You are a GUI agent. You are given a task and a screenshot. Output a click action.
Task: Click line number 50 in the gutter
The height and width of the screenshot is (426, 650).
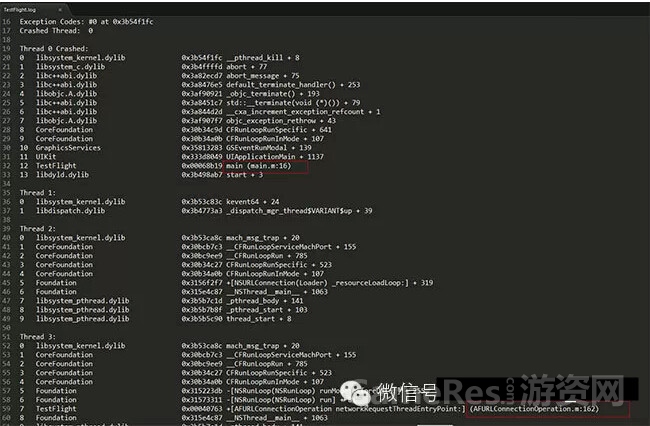(6, 328)
